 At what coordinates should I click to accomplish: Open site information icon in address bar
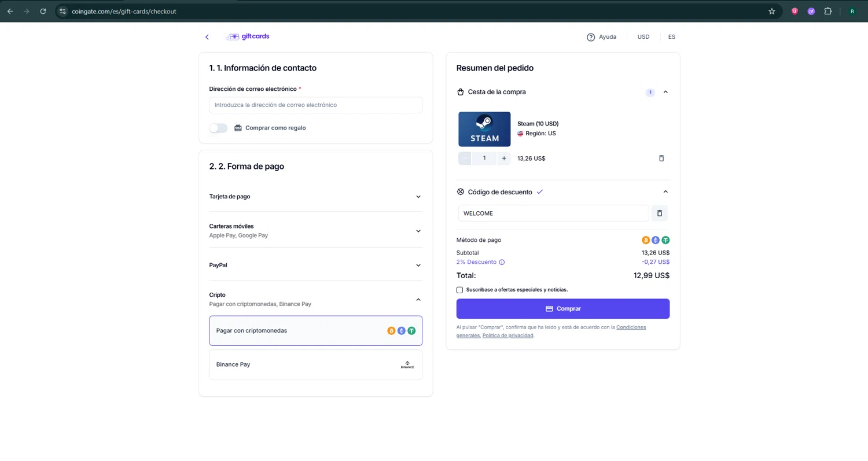(63, 11)
